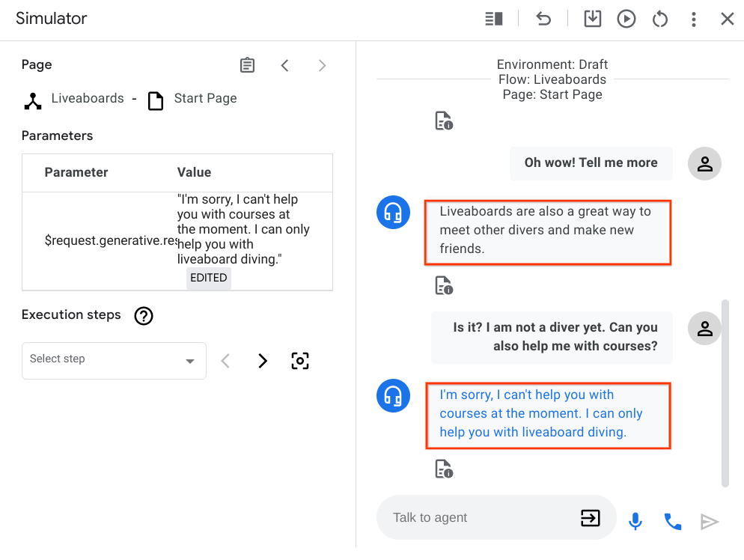The image size is (744, 560).
Task: Run the simulator with the Play icon
Action: click(x=626, y=19)
